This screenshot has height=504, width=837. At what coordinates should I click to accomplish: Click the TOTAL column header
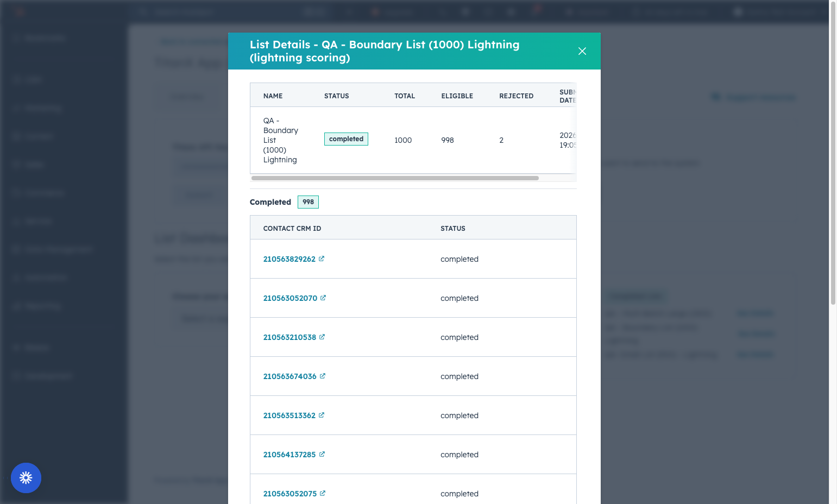405,96
